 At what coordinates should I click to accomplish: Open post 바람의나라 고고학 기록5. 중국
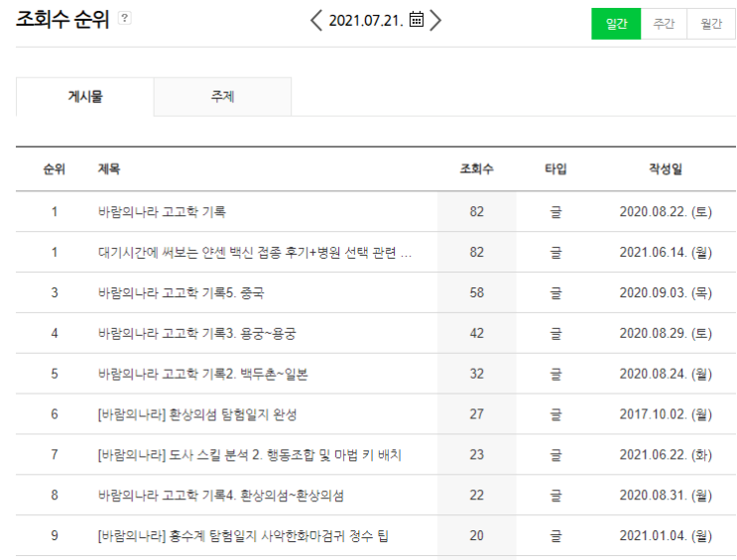181,293
